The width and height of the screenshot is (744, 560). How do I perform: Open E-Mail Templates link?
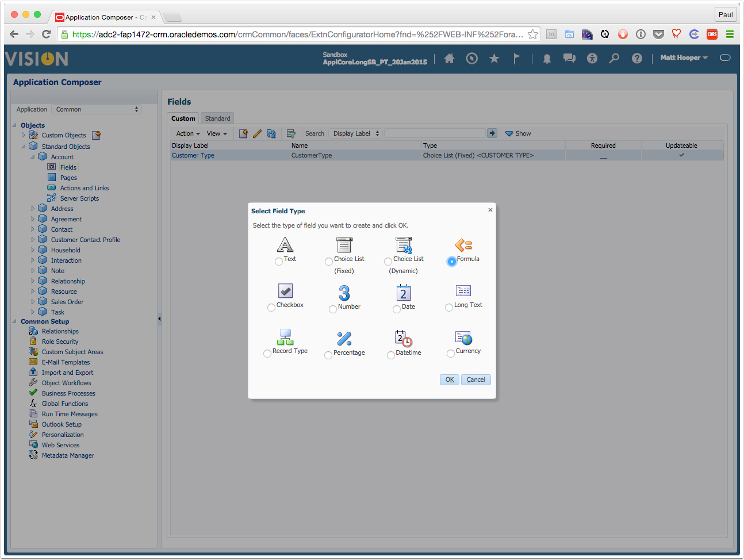point(66,362)
